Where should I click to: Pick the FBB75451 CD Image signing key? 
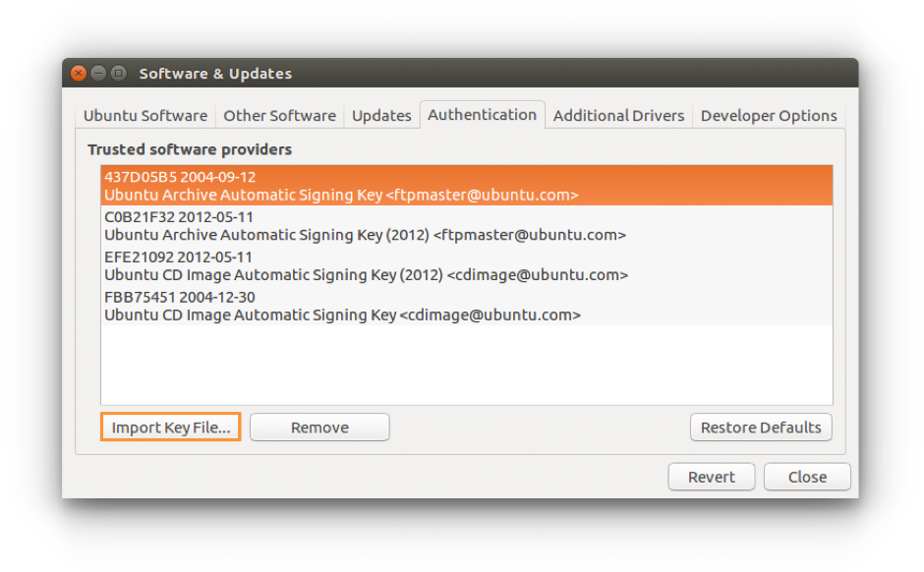coord(466,306)
